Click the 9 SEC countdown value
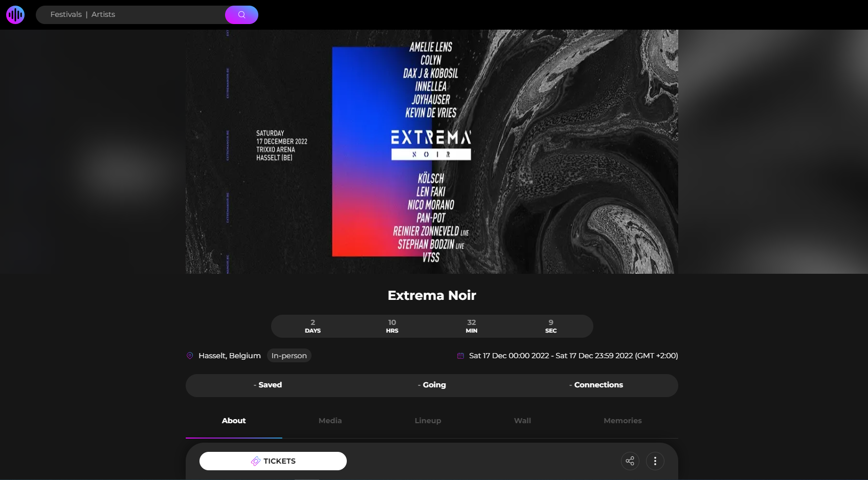Screen dimensions: 868x480 click(551, 326)
